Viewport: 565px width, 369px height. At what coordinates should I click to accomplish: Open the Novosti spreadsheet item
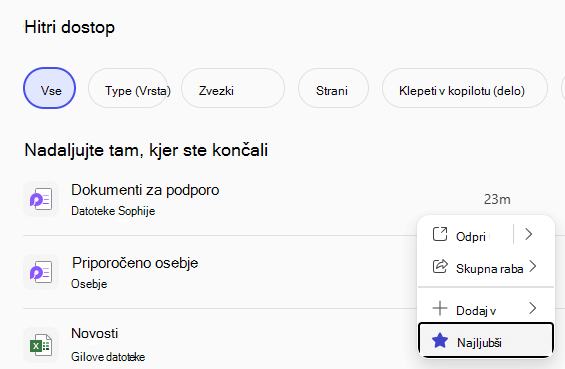click(x=95, y=333)
